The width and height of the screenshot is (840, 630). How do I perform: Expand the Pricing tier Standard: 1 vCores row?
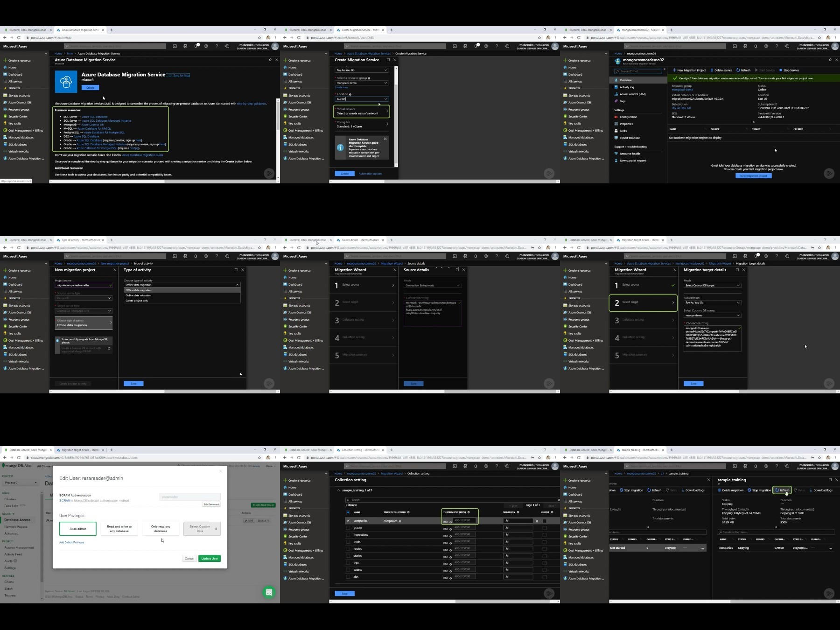pyautogui.click(x=362, y=125)
